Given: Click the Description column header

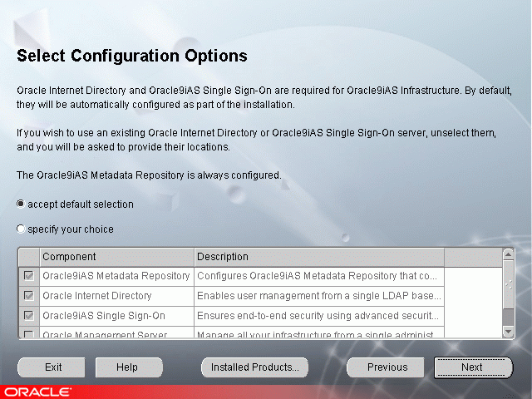Looking at the screenshot, I should pos(319,257).
